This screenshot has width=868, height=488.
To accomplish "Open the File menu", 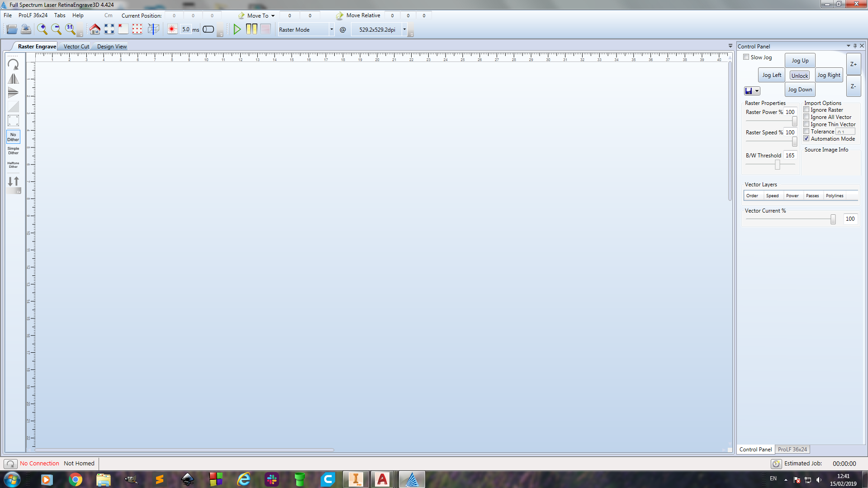I will tap(8, 15).
